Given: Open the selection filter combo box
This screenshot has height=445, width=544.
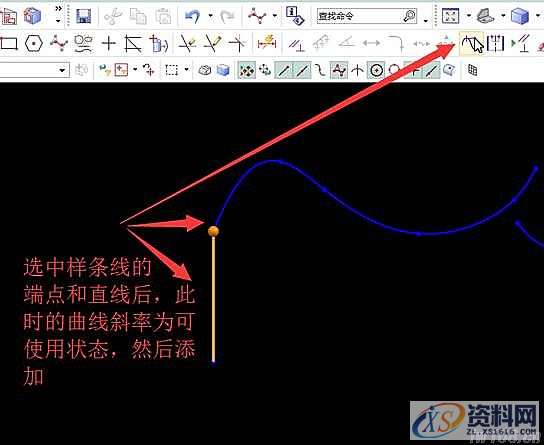Looking at the screenshot, I should click(34, 70).
